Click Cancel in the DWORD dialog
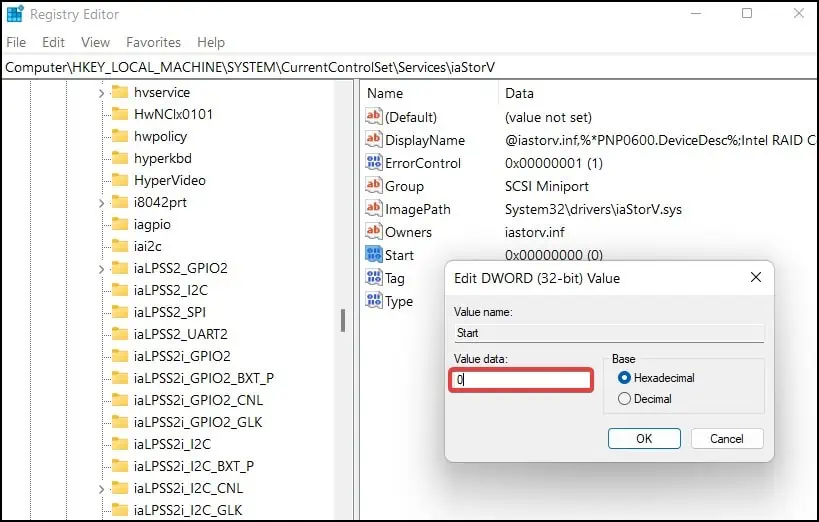Screen dimensions: 819x522 [727, 438]
